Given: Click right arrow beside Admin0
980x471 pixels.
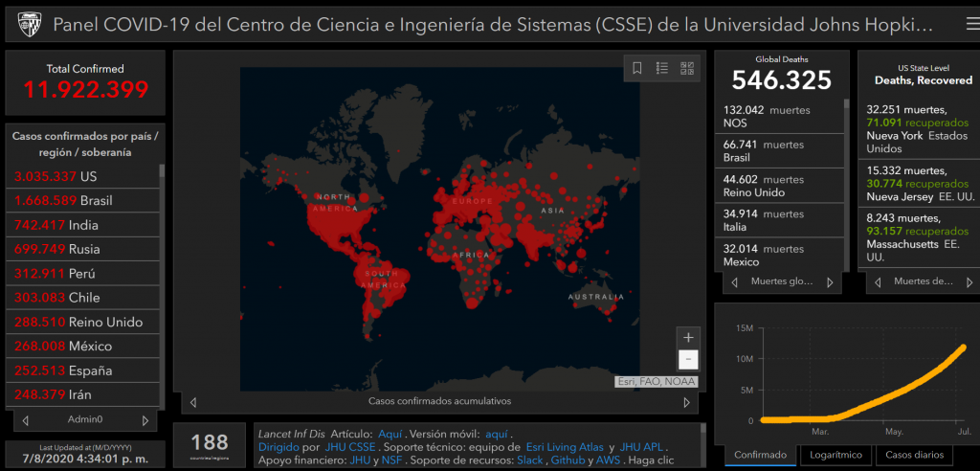Looking at the screenshot, I should point(145,421).
